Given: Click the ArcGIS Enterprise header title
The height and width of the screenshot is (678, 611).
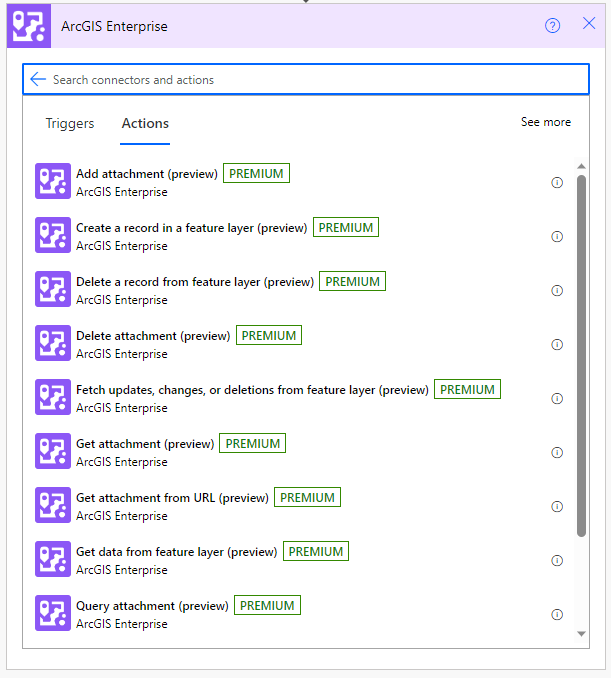Looking at the screenshot, I should pyautogui.click(x=114, y=26).
